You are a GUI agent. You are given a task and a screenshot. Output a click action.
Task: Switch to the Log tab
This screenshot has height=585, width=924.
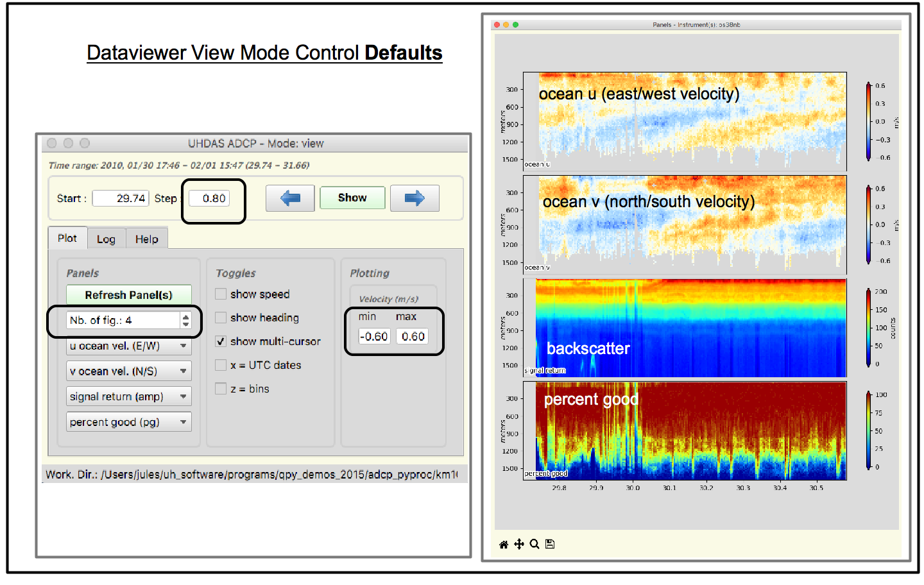point(106,239)
